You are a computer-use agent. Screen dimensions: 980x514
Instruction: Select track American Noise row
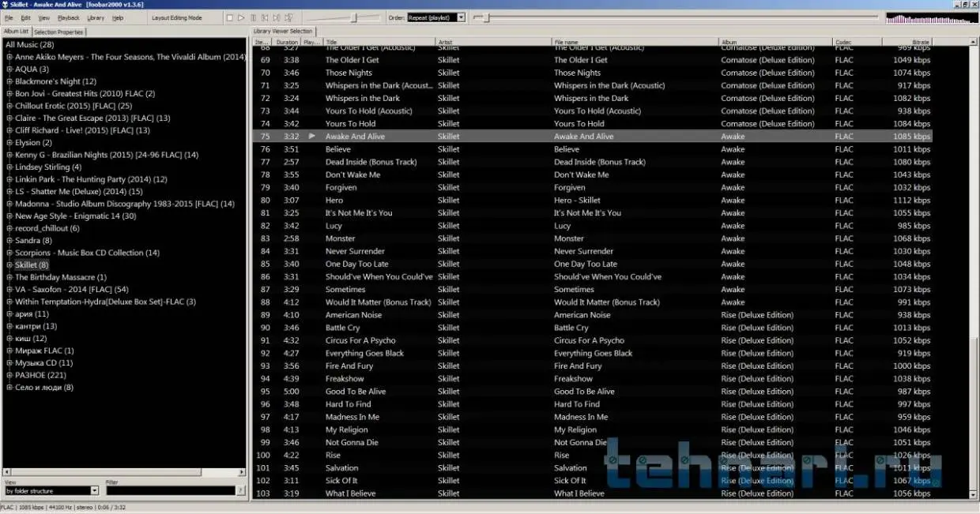593,315
